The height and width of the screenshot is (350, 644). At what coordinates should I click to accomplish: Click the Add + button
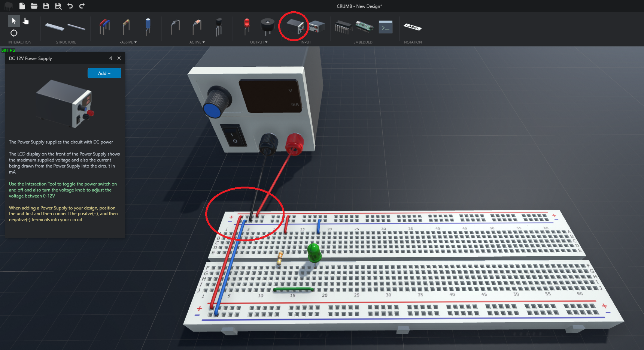(x=104, y=73)
